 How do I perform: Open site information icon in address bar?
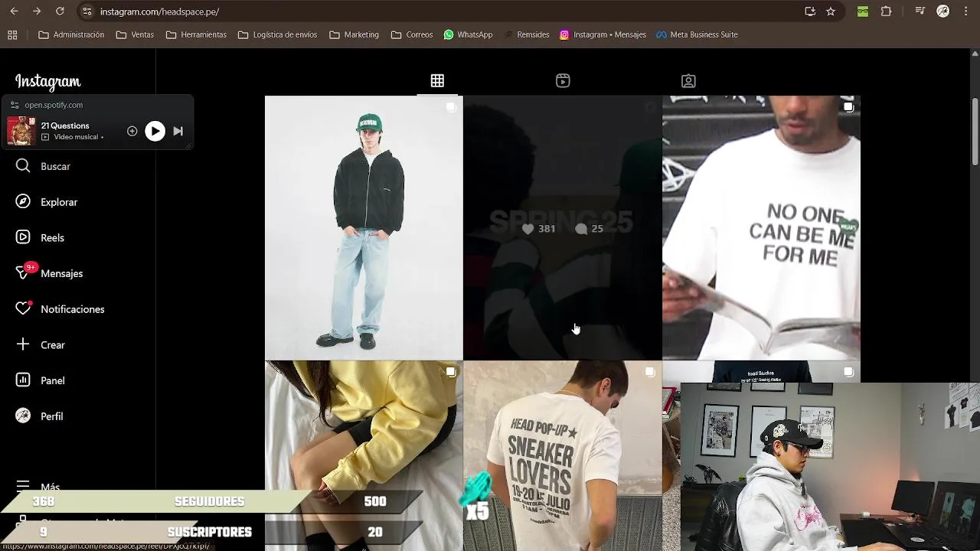87,11
